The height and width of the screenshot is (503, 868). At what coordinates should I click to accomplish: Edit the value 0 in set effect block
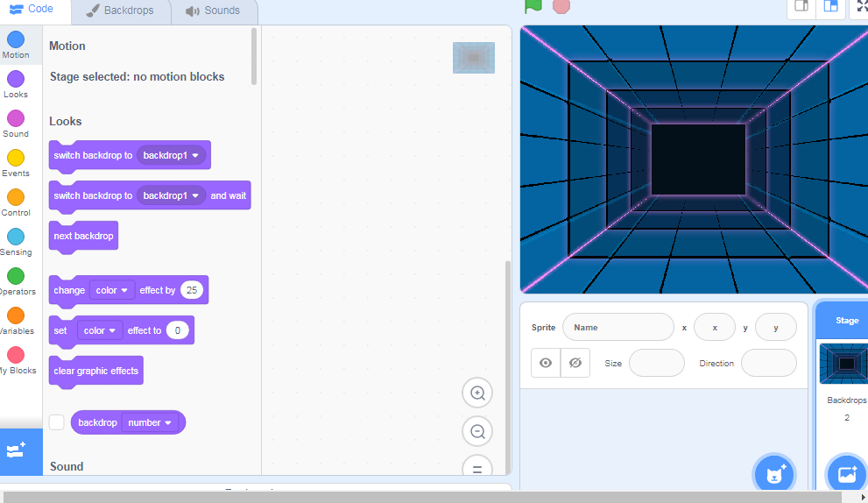click(178, 330)
